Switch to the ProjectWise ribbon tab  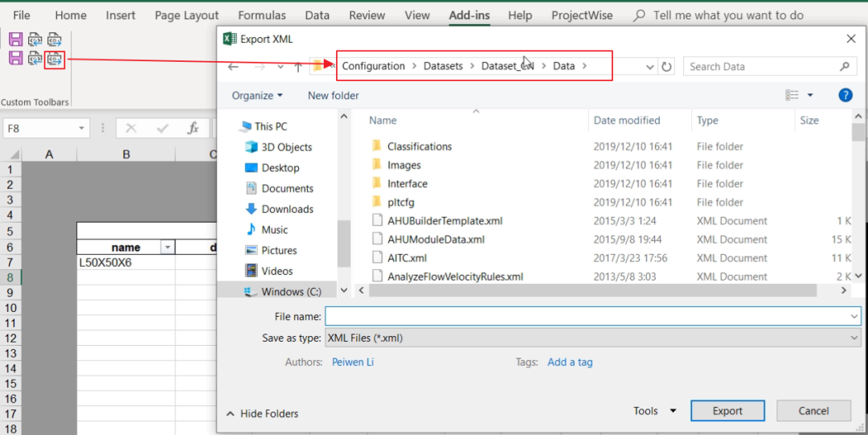582,15
